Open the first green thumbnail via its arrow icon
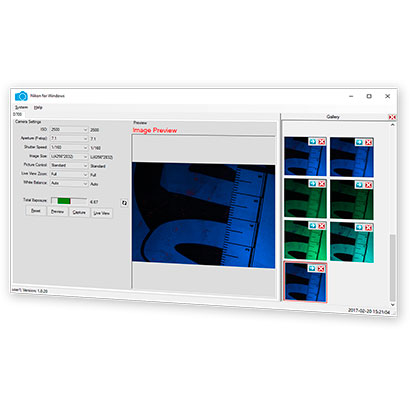Viewport: 410px width, 410px height. coord(313,184)
